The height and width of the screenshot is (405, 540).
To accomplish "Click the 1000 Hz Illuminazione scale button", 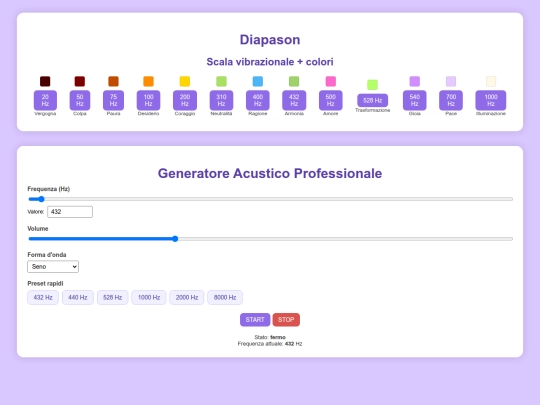I will pyautogui.click(x=491, y=100).
